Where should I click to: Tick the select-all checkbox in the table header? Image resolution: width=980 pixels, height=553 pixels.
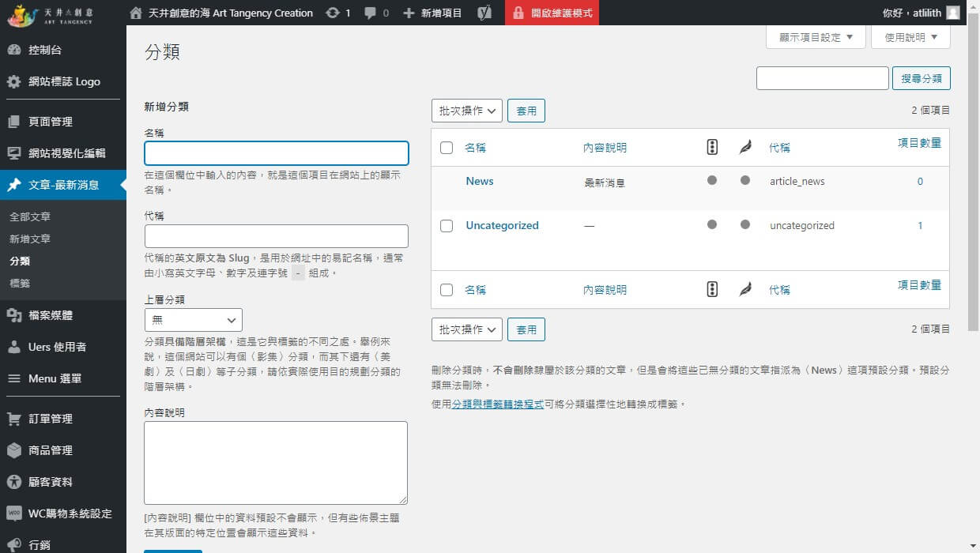click(x=447, y=148)
